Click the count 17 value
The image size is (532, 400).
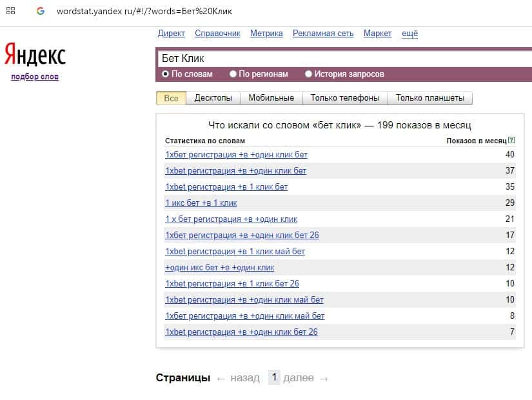tap(509, 235)
